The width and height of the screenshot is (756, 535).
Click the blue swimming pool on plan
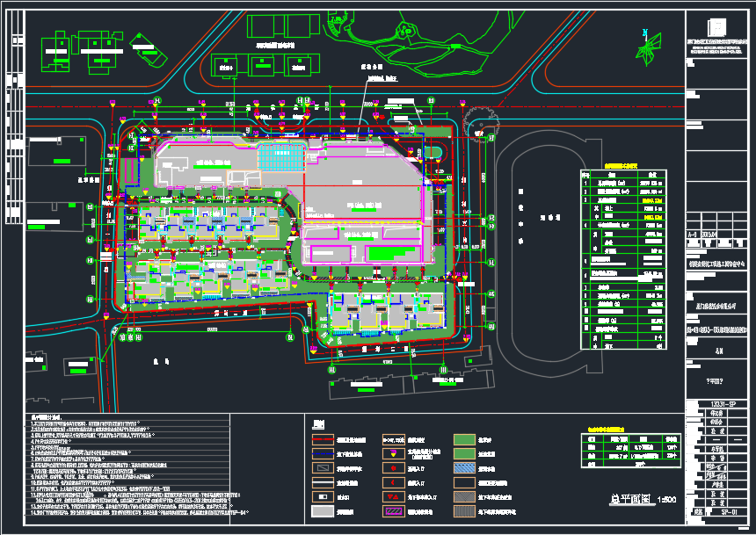coord(281,158)
